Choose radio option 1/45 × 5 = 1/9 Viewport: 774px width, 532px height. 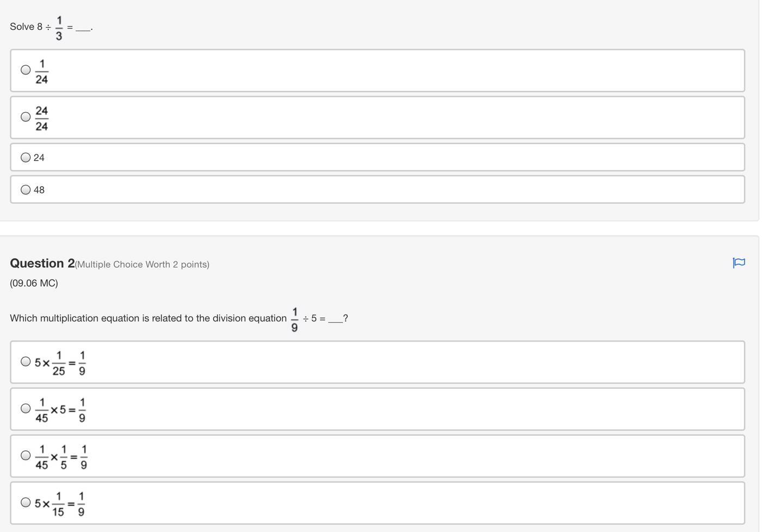[x=26, y=408]
